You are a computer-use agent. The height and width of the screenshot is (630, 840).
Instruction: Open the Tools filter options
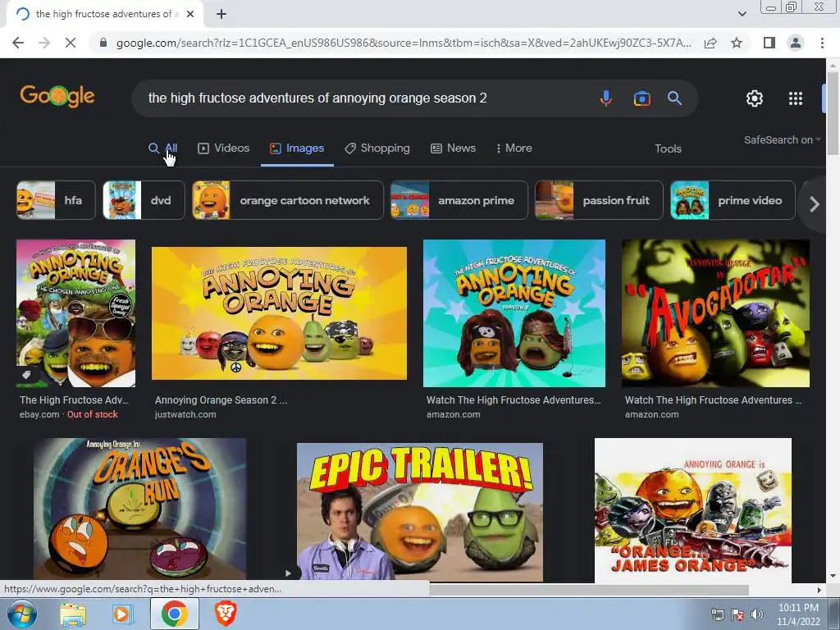tap(668, 149)
